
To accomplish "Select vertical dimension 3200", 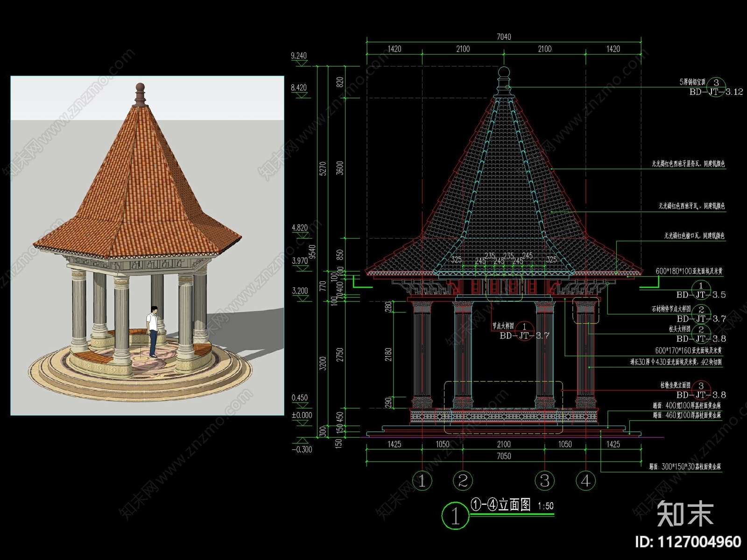I will [x=323, y=364].
